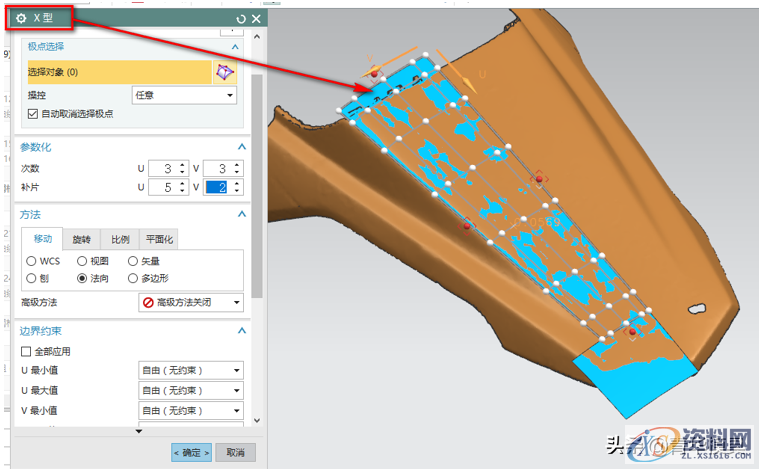
Task: Enable the 全部应用 checkbox
Action: pyautogui.click(x=27, y=351)
